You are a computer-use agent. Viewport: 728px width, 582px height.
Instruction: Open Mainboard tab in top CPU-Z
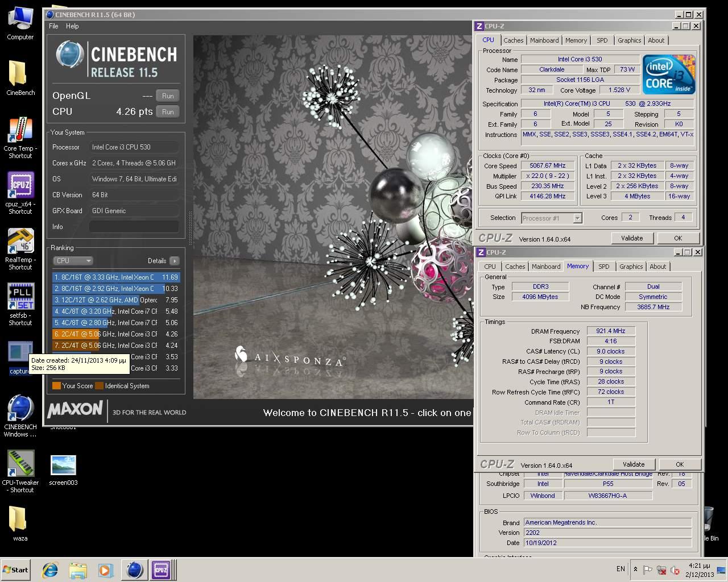544,40
